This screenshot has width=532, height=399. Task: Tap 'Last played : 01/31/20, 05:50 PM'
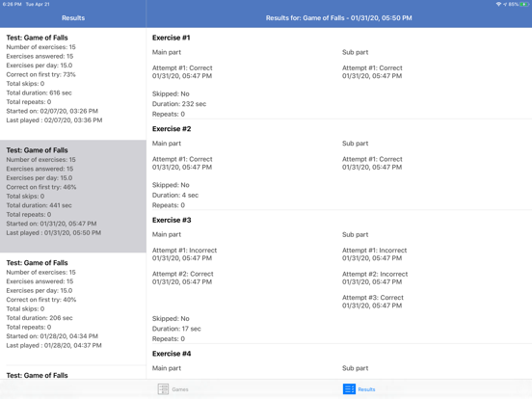coord(54,233)
